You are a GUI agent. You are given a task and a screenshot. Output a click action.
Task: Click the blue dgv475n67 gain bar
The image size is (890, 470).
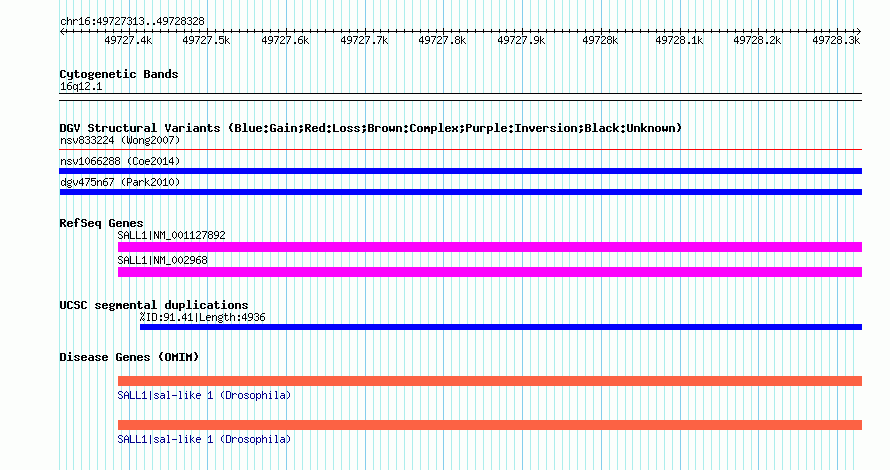tap(460, 192)
